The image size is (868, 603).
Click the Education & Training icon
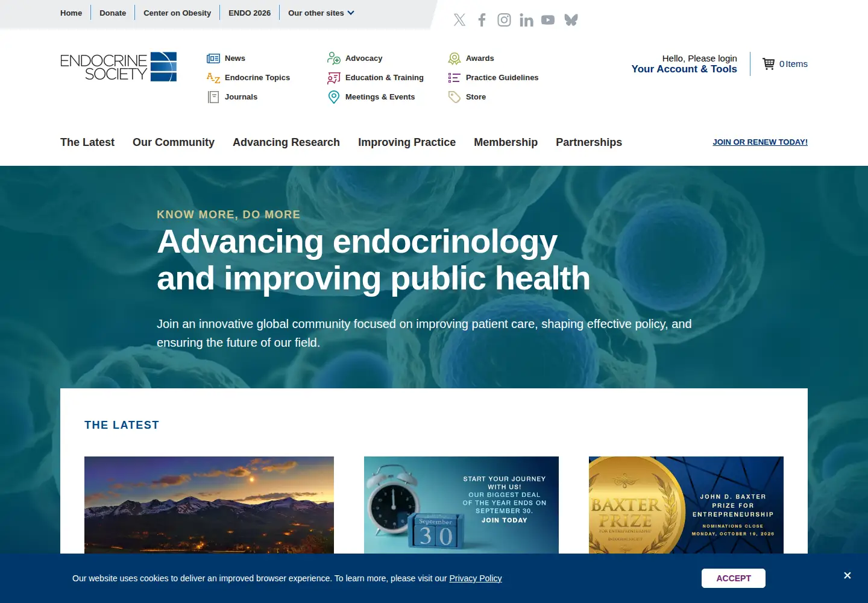point(334,78)
